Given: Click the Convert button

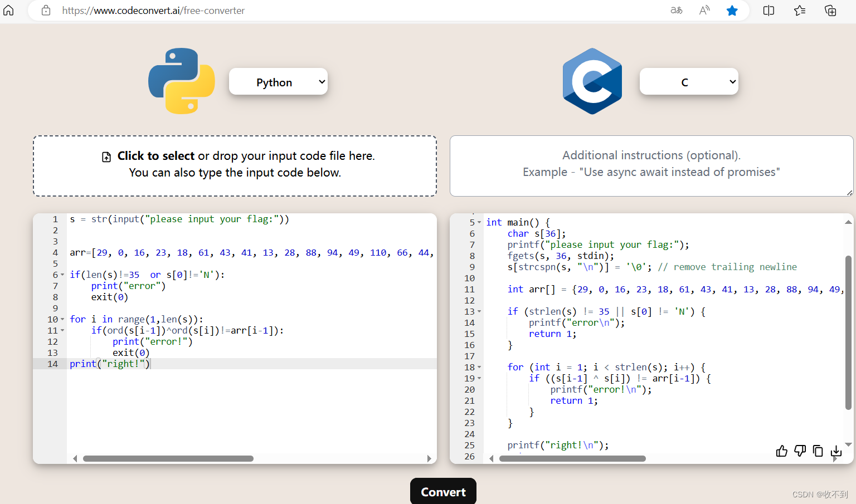Looking at the screenshot, I should tap(443, 491).
